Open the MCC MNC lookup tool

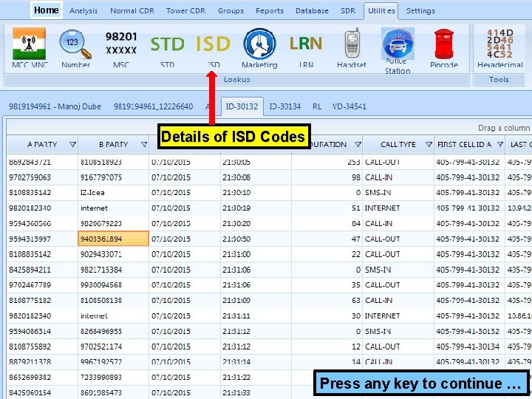29,47
